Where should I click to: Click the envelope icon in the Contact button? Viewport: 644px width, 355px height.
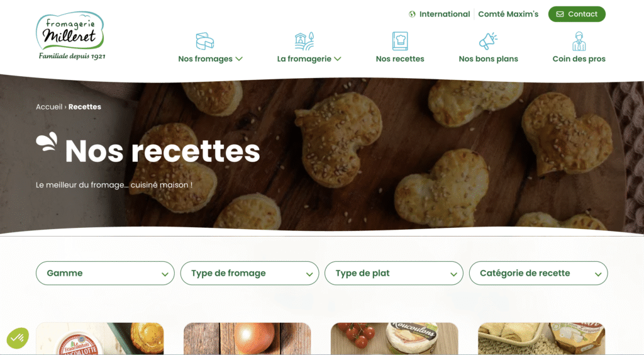(x=560, y=14)
